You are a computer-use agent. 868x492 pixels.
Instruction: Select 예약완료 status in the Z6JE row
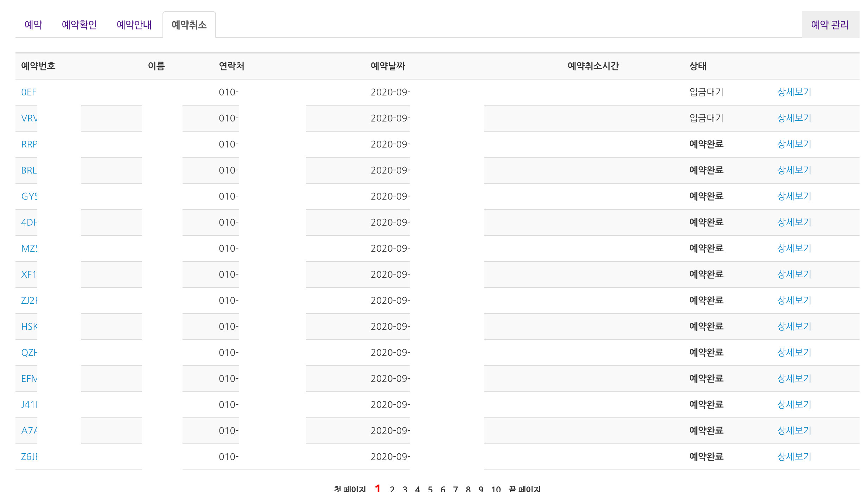click(706, 457)
